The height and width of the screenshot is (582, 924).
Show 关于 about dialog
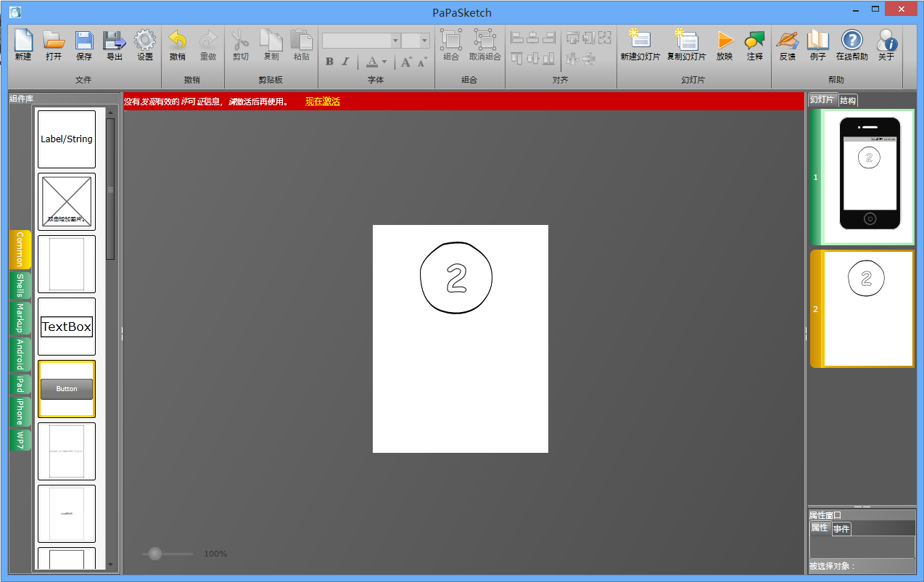[x=886, y=45]
